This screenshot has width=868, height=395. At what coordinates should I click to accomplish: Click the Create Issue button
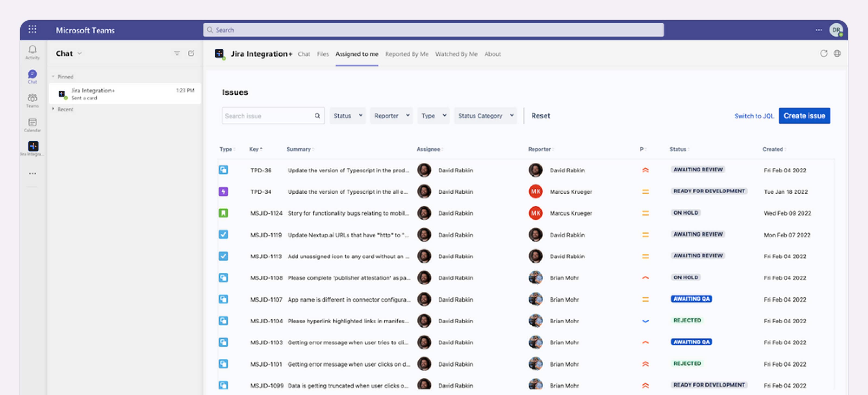804,116
